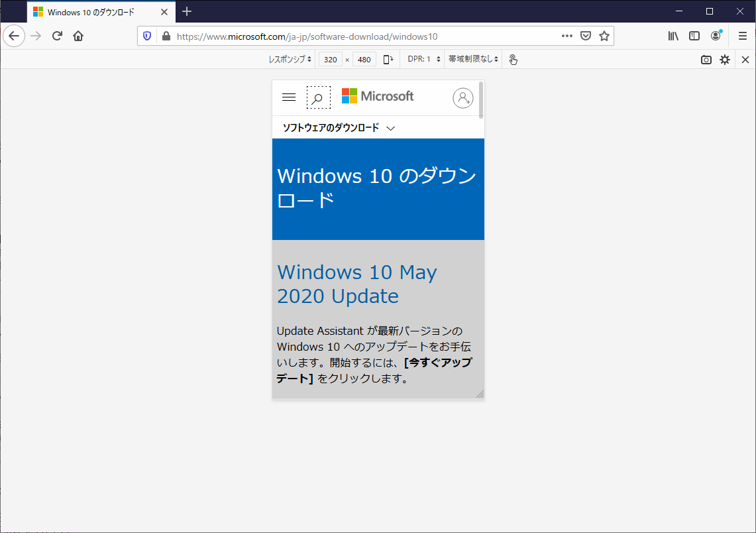
Task: Toggle the sidebar view
Action: pyautogui.click(x=694, y=36)
